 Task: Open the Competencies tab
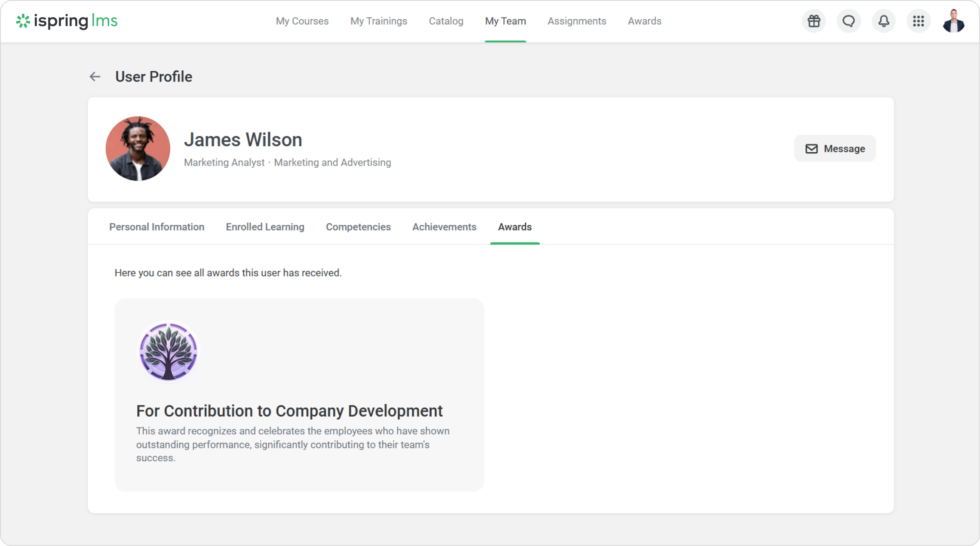tap(358, 227)
